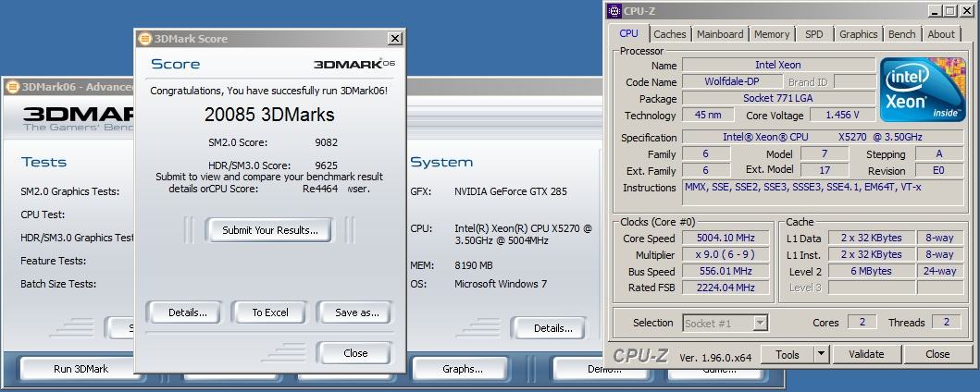Open the About tab
Viewport: 980px width, 392px height.
pos(940,34)
